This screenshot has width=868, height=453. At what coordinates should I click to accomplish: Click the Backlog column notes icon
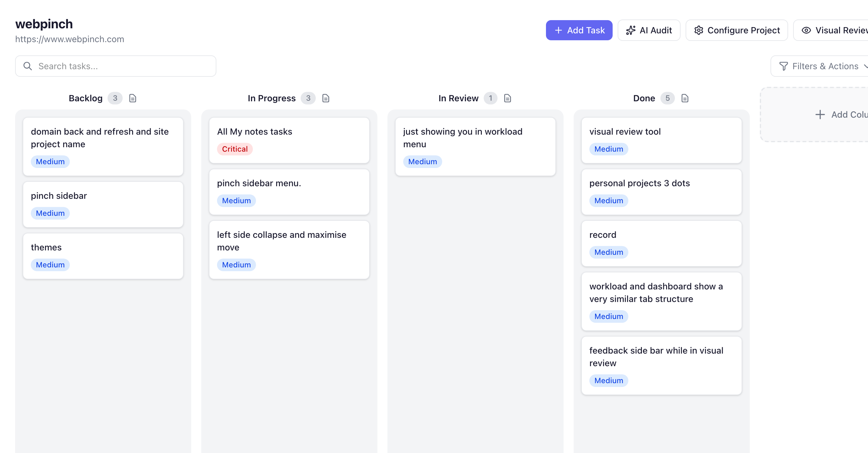[133, 98]
